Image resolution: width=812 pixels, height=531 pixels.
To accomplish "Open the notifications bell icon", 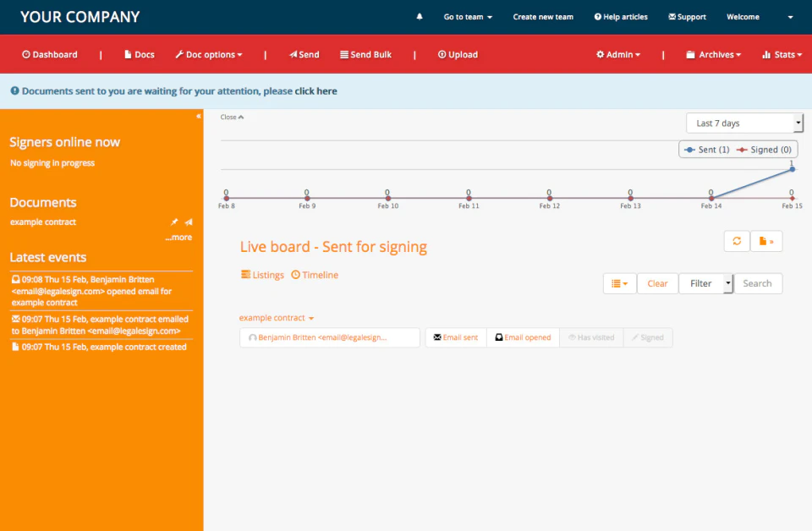I will click(x=420, y=17).
